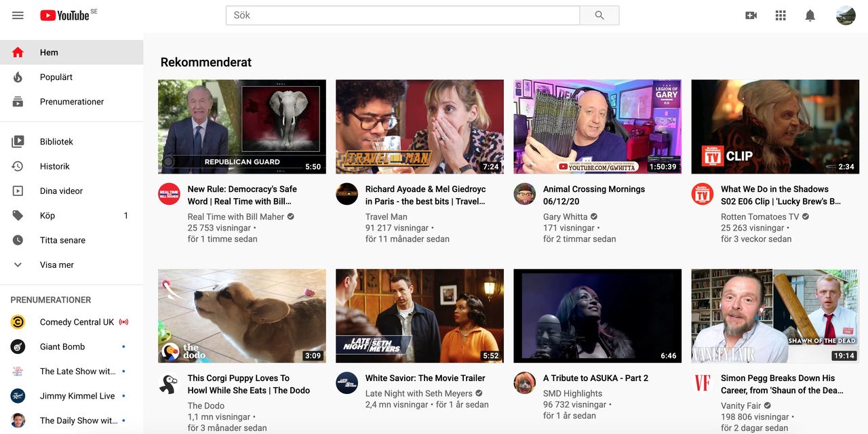Click the Vanity Fair channel name
This screenshot has width=868, height=434.
(741, 406)
